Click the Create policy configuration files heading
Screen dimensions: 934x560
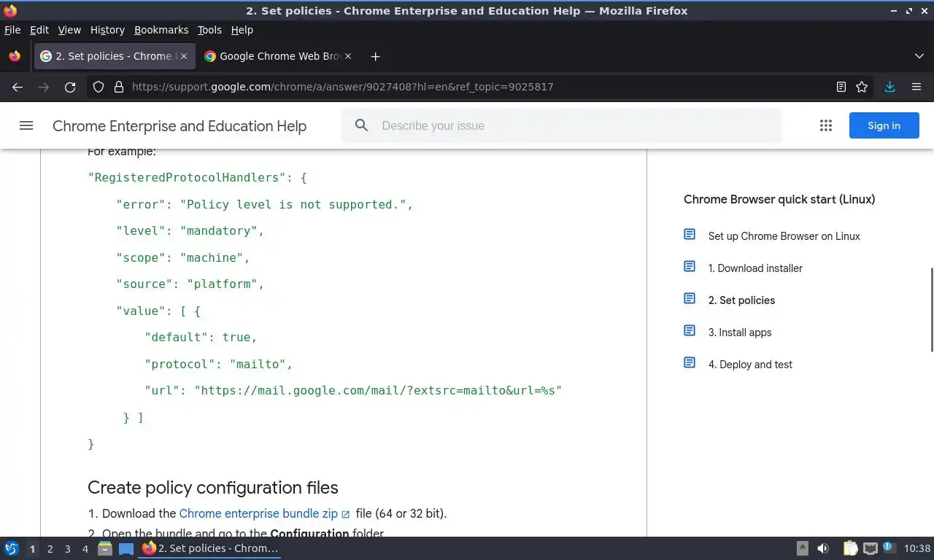213,488
